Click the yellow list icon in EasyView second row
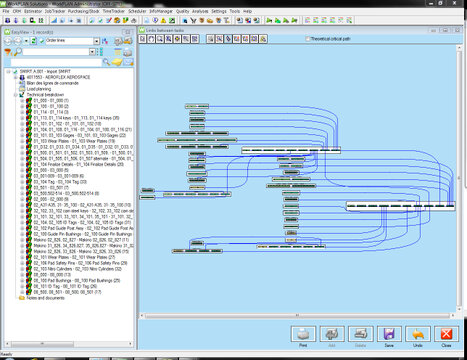The width and height of the screenshot is (467, 360). pyautogui.click(x=118, y=52)
